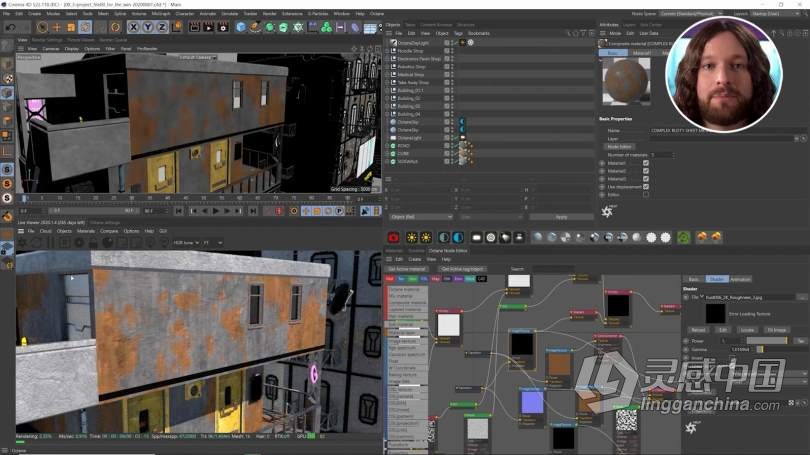Click the green recycle icon in Octane toolbar
This screenshot has height=455, width=810.
683,238
